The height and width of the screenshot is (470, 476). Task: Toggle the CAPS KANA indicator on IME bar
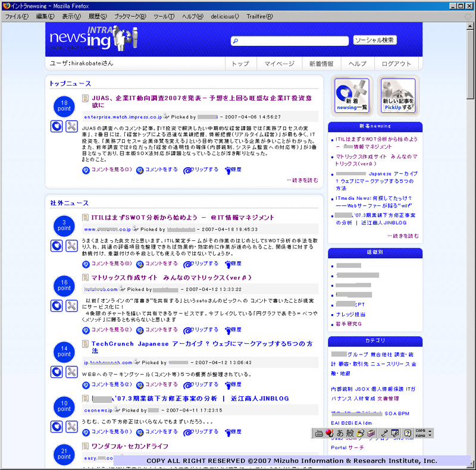point(420,433)
